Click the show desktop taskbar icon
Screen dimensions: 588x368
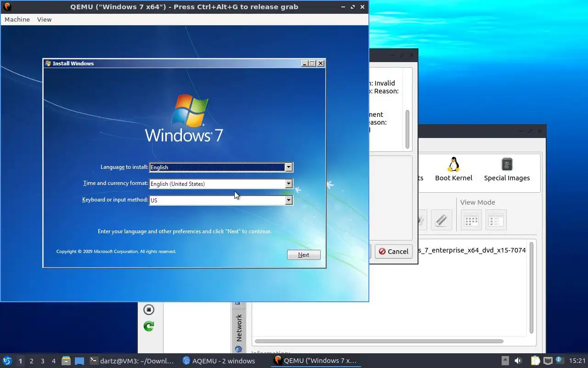click(x=79, y=361)
